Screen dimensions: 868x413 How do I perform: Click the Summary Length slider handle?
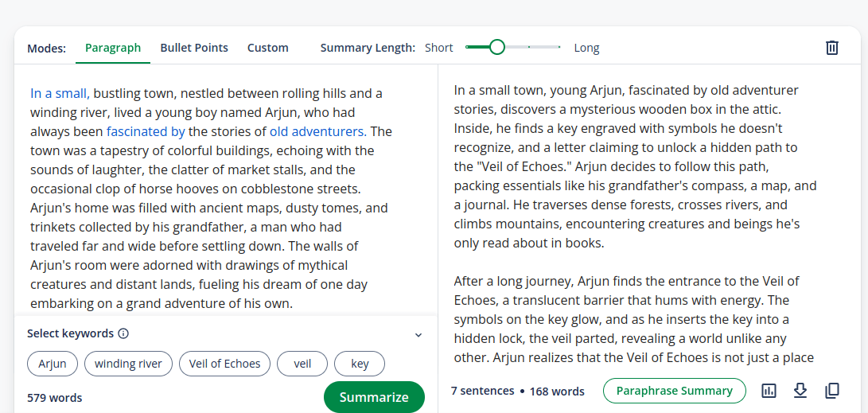[x=497, y=47]
